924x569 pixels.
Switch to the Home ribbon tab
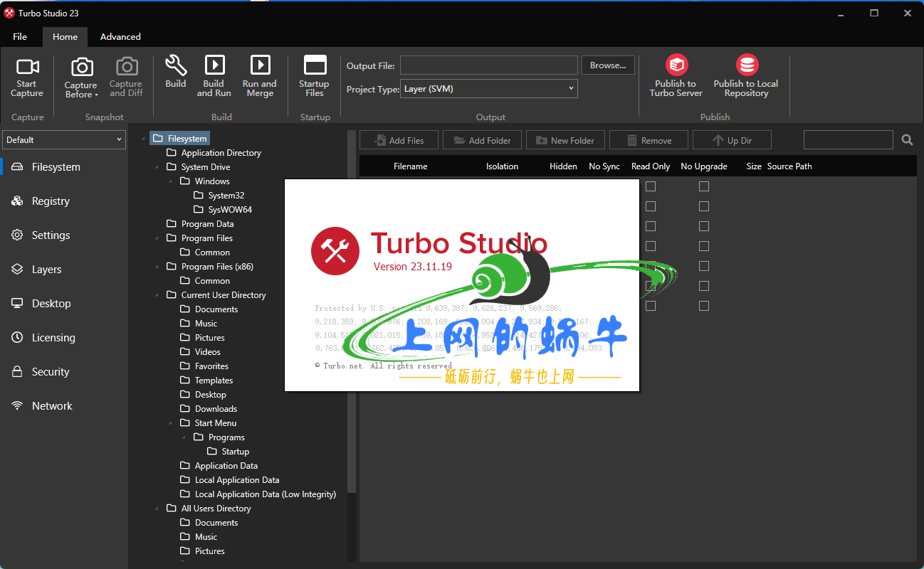point(65,37)
